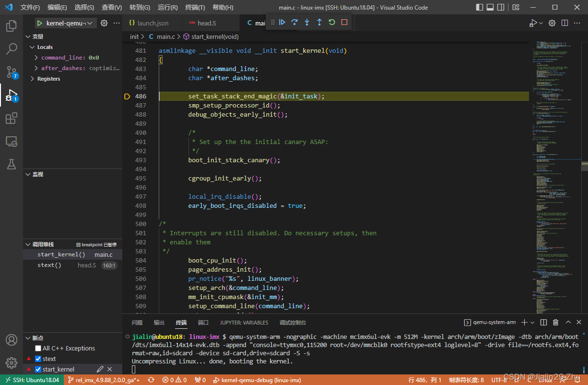The width and height of the screenshot is (588, 385).
Task: Select stext() frame in call stack
Action: 72,265
